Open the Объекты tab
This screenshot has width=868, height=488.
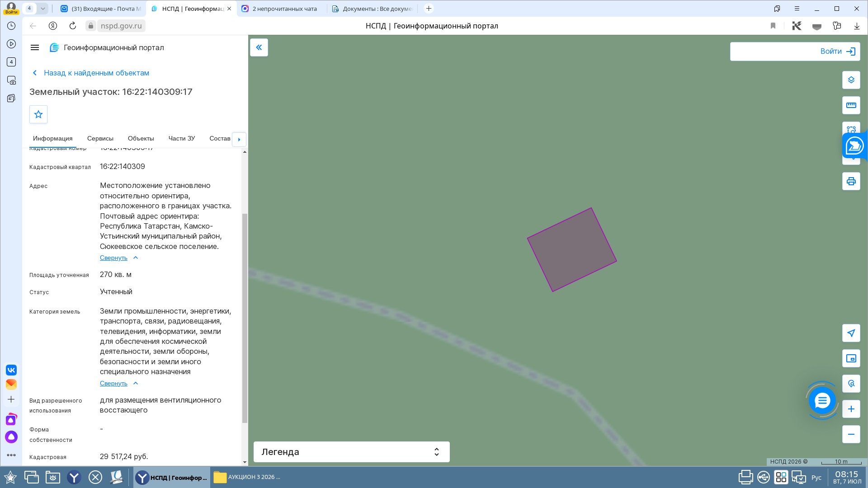141,138
